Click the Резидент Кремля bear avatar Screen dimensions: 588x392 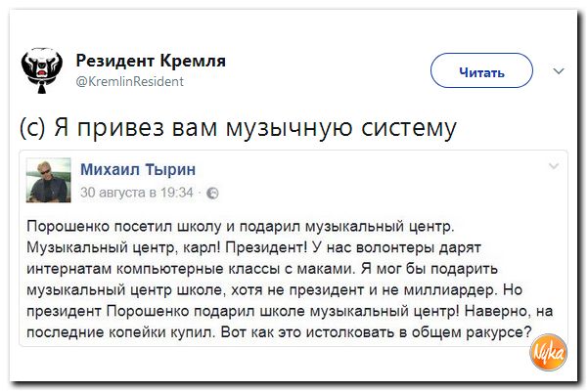(x=42, y=70)
